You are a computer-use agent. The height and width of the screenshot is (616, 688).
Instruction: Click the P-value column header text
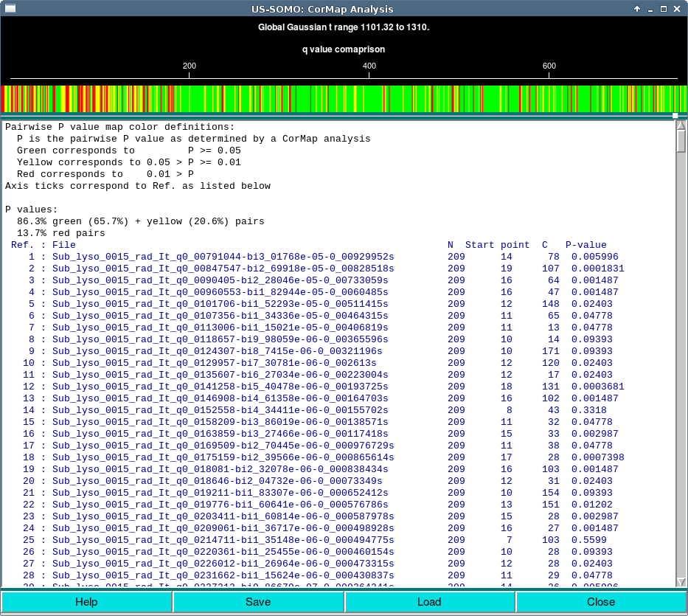click(586, 245)
